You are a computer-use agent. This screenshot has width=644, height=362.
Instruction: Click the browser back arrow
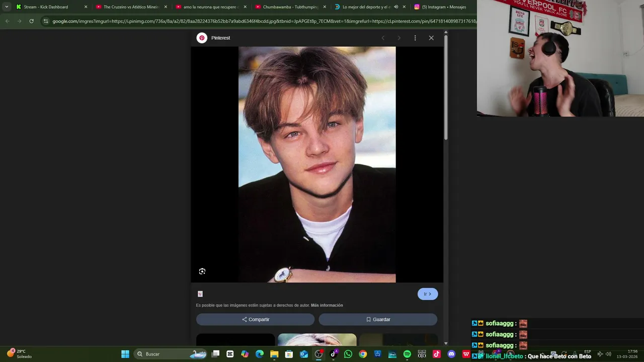coord(7,21)
